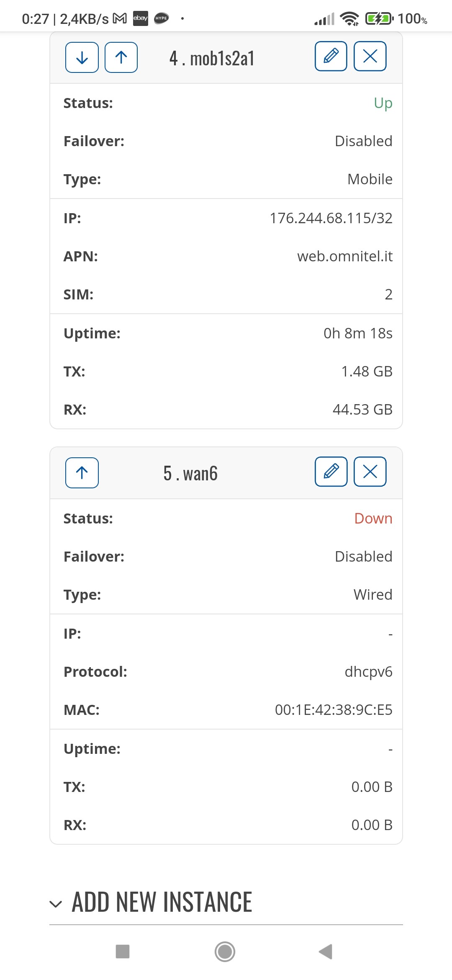
Task: Edit the mob1s2a1 interface
Action: 331,56
